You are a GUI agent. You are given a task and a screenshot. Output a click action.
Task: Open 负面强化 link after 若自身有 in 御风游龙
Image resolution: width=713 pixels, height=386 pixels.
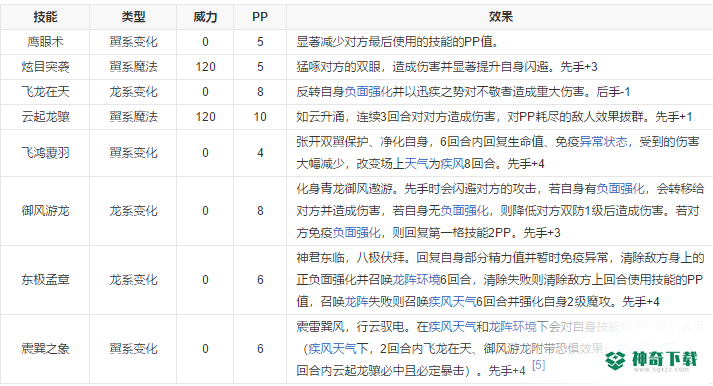pyautogui.click(x=621, y=189)
